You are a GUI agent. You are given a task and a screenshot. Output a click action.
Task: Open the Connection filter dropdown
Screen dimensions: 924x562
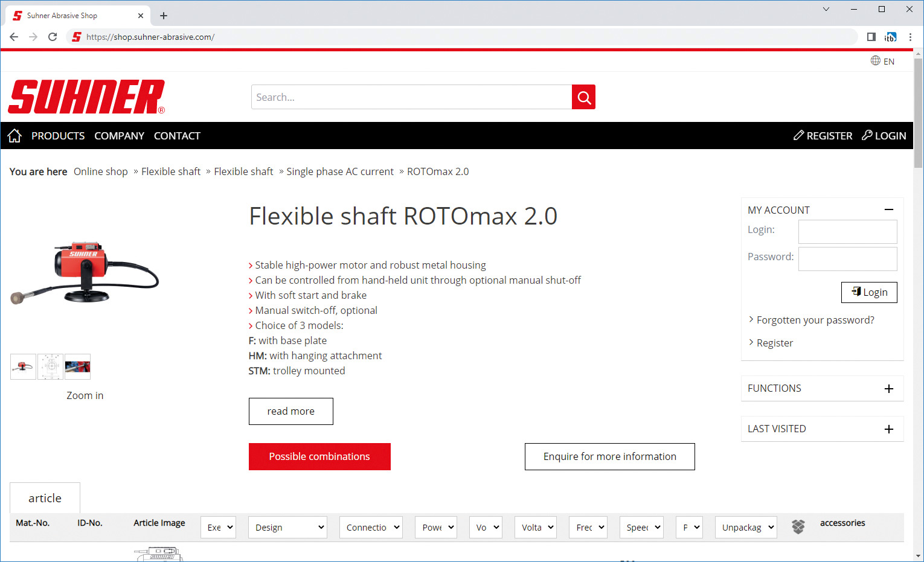[371, 528]
